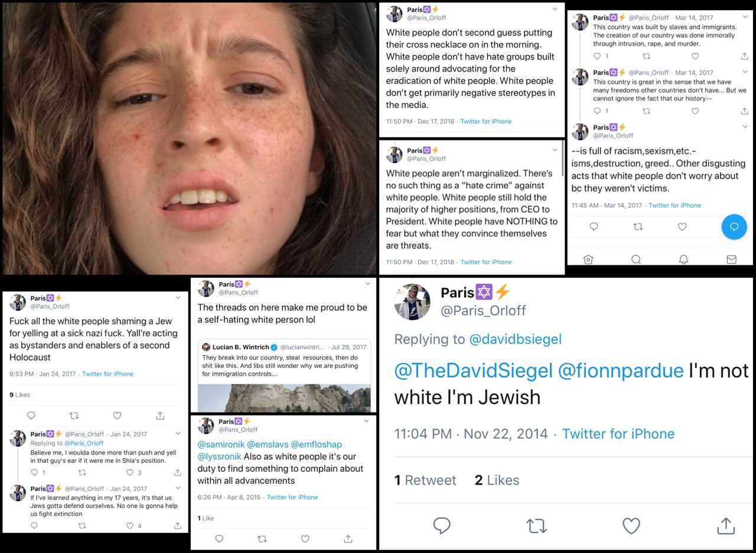
Task: Expand chevron on the 'cross necklace' tweet
Action: click(x=555, y=9)
